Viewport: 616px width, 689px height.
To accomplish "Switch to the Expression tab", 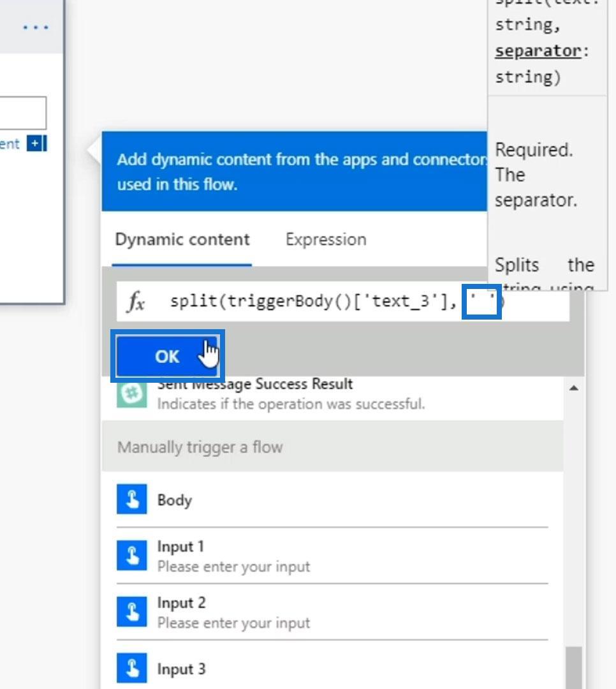I will pyautogui.click(x=326, y=240).
